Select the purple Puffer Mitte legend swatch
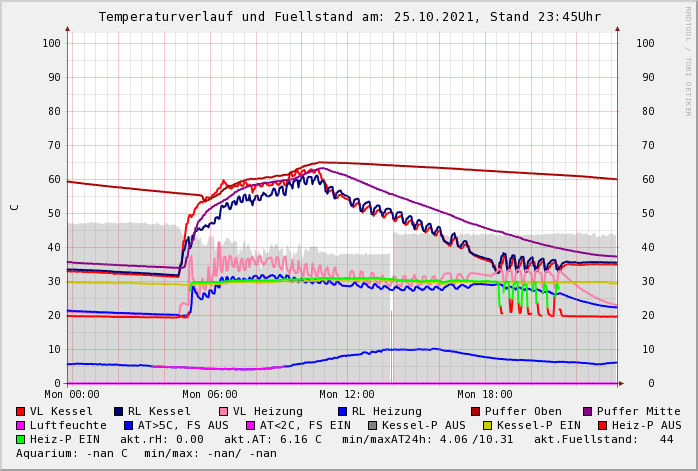This screenshot has height=471, width=698. [588, 412]
